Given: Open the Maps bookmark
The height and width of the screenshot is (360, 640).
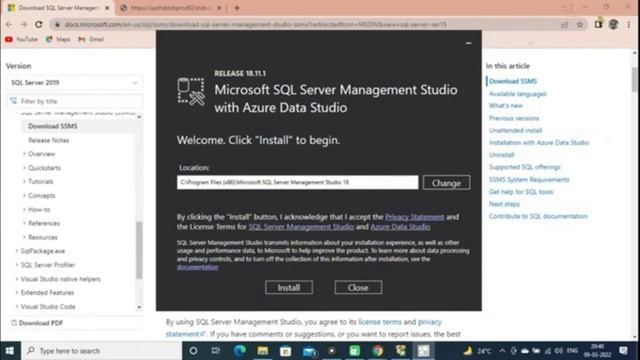Looking at the screenshot, I should pos(58,39).
